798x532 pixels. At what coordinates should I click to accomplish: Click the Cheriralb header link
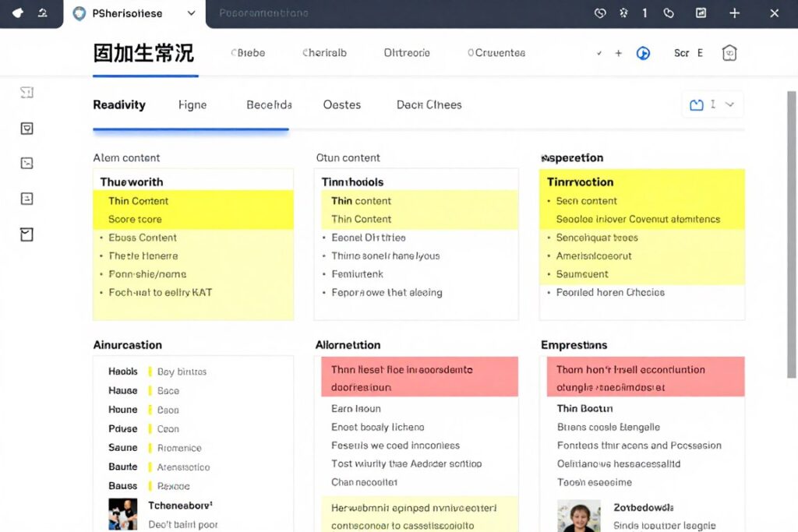tap(324, 53)
